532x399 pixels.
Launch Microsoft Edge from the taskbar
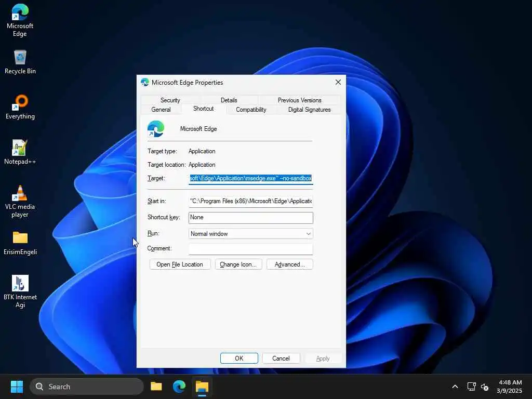pyautogui.click(x=179, y=387)
